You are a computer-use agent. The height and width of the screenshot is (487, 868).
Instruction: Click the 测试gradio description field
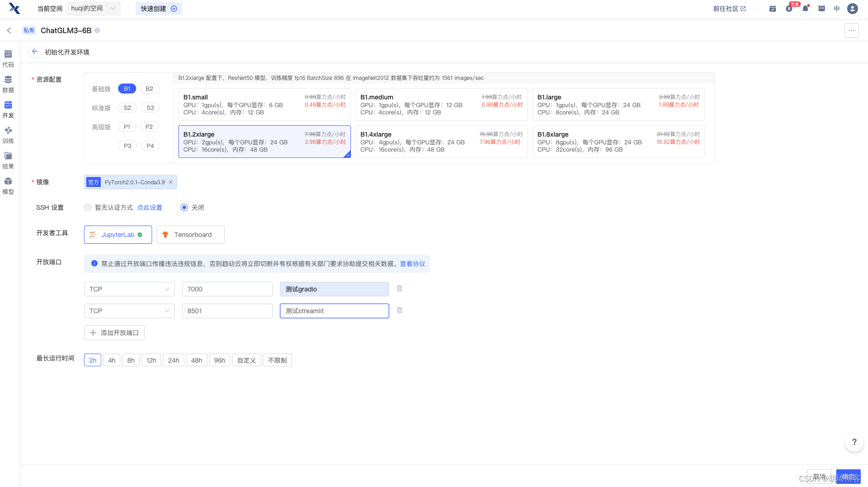click(335, 289)
